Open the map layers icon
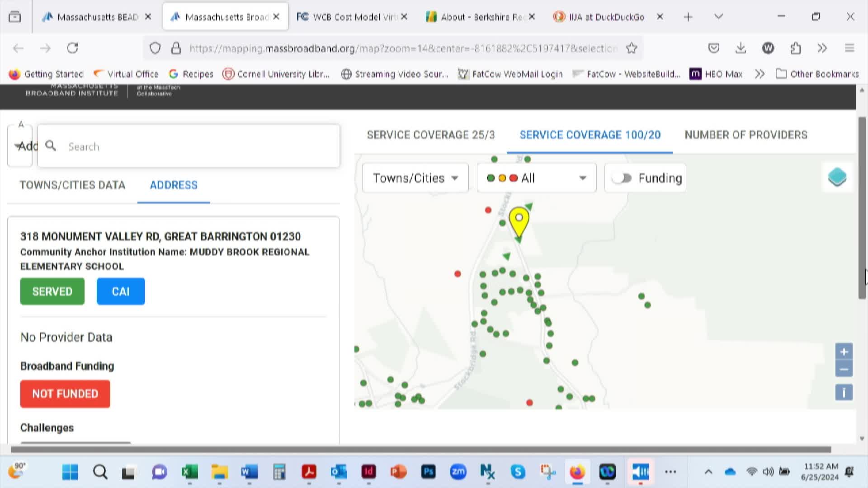 (837, 177)
